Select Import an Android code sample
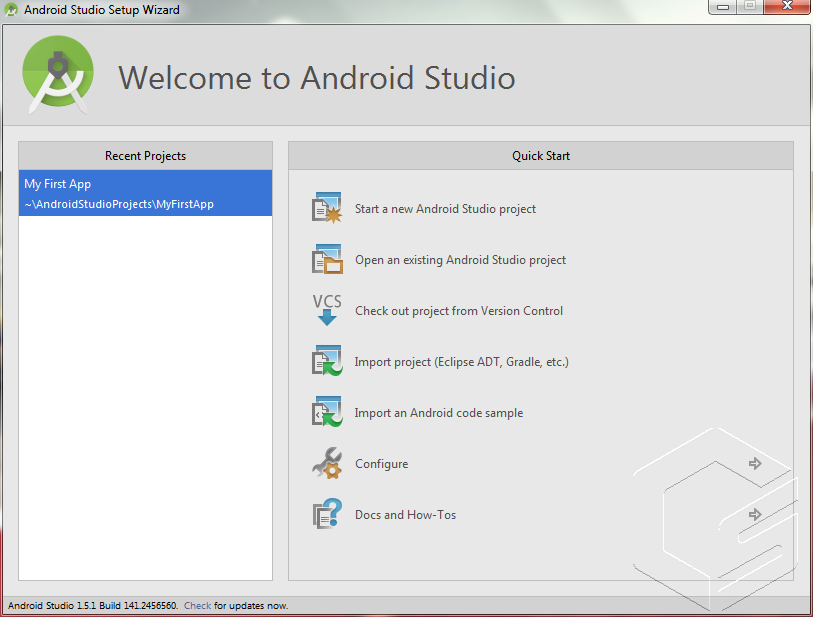Screen dimensions: 813x617 (x=439, y=413)
